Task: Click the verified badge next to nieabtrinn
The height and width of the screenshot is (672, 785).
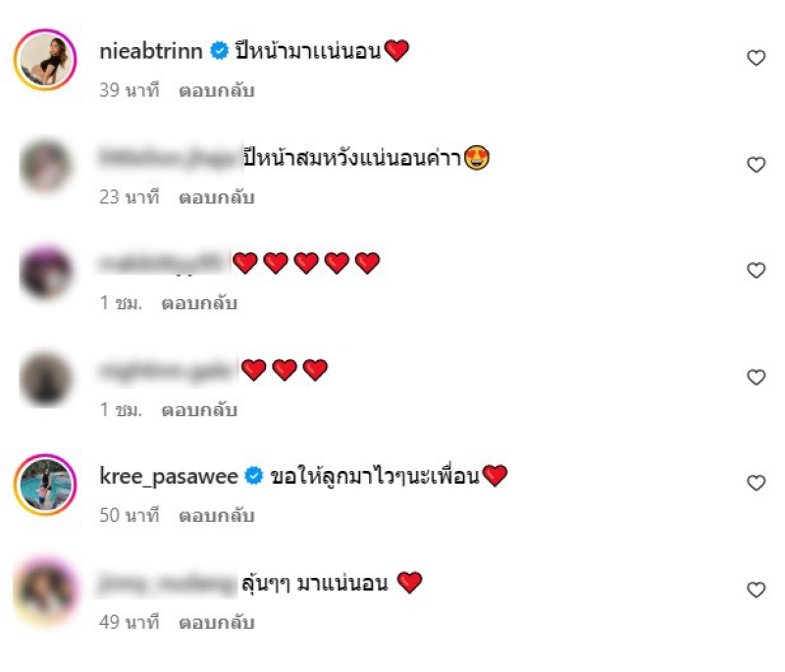Action: [219, 51]
